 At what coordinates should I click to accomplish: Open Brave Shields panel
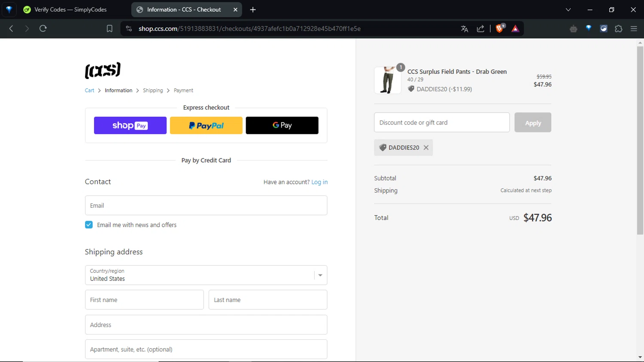click(x=500, y=29)
